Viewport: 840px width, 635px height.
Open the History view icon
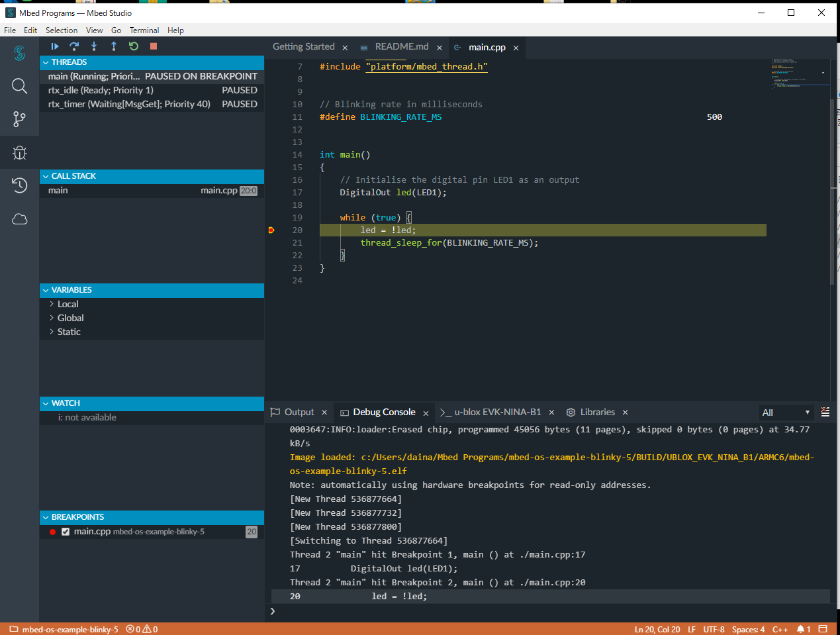coord(19,185)
